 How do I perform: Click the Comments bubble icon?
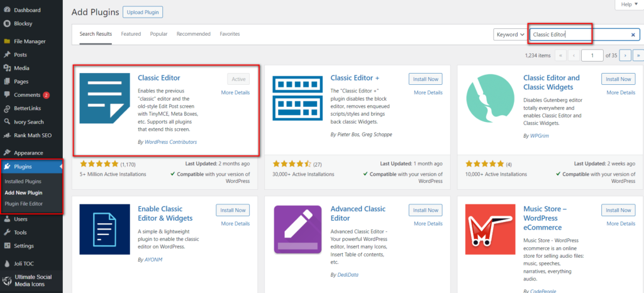tap(6, 95)
